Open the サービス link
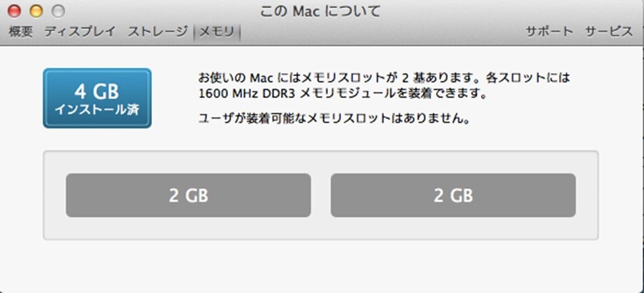The width and height of the screenshot is (644, 293). click(608, 32)
